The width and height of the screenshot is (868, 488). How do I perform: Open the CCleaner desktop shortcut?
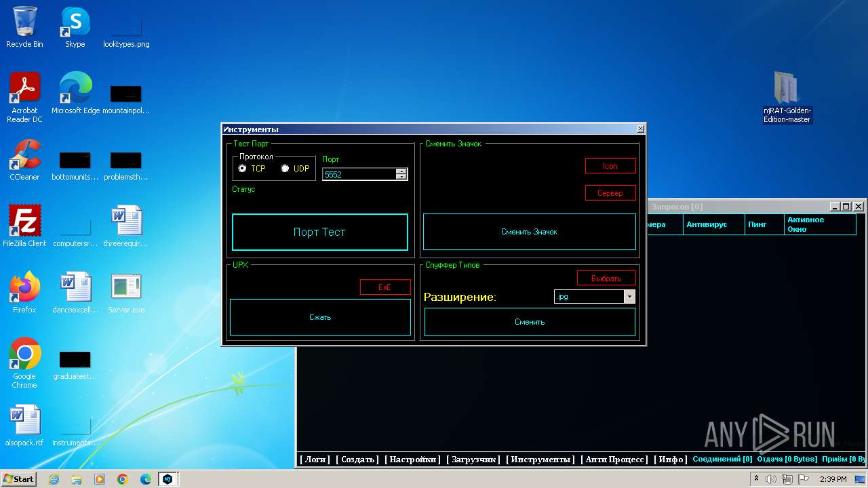point(24,160)
